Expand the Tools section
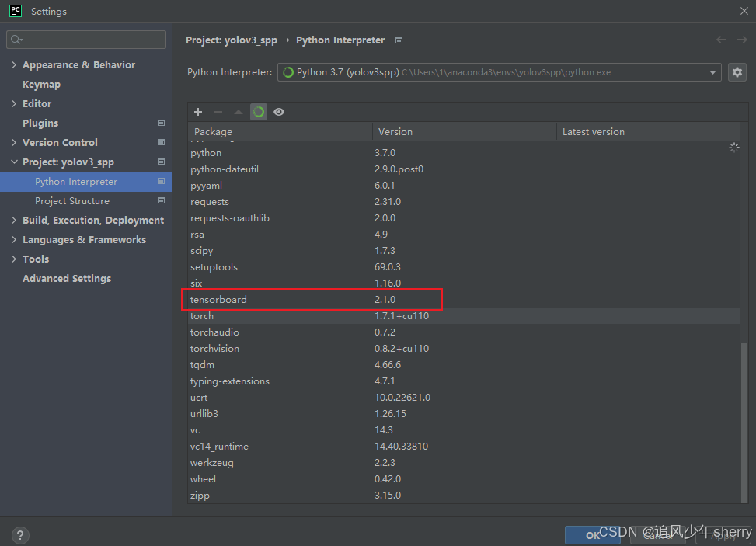 coord(14,259)
